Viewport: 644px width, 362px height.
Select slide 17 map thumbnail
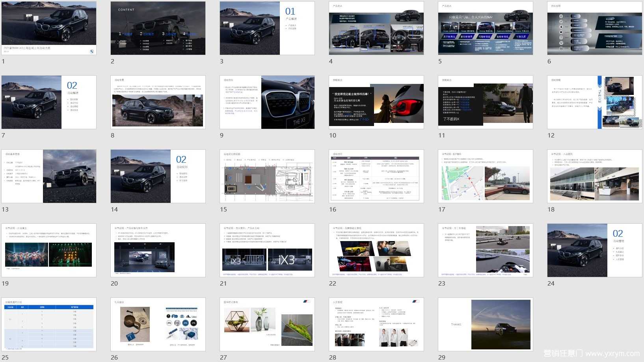point(486,176)
